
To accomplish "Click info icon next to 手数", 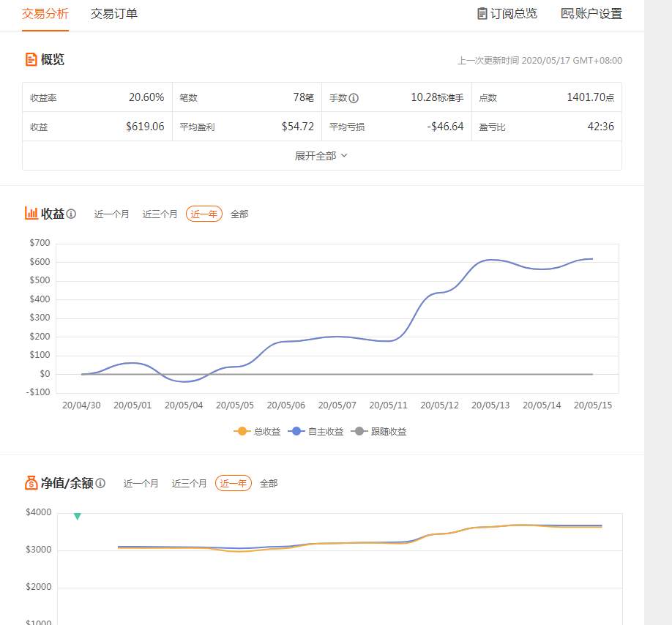I will (x=354, y=98).
